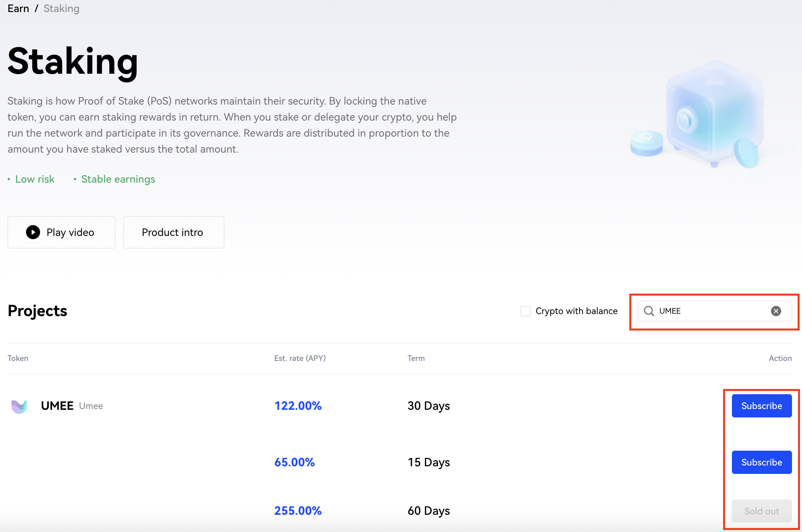Click the Token column header

pos(18,358)
